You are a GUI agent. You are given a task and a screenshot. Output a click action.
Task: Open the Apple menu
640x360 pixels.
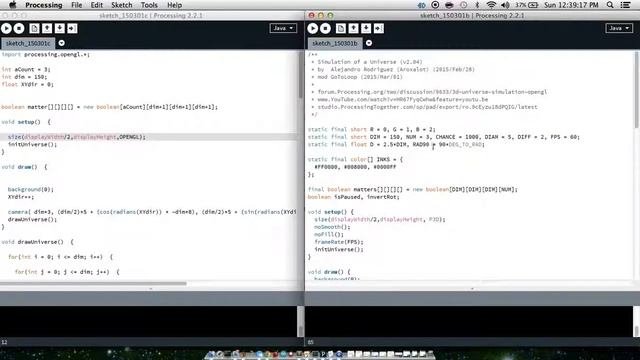point(12,5)
